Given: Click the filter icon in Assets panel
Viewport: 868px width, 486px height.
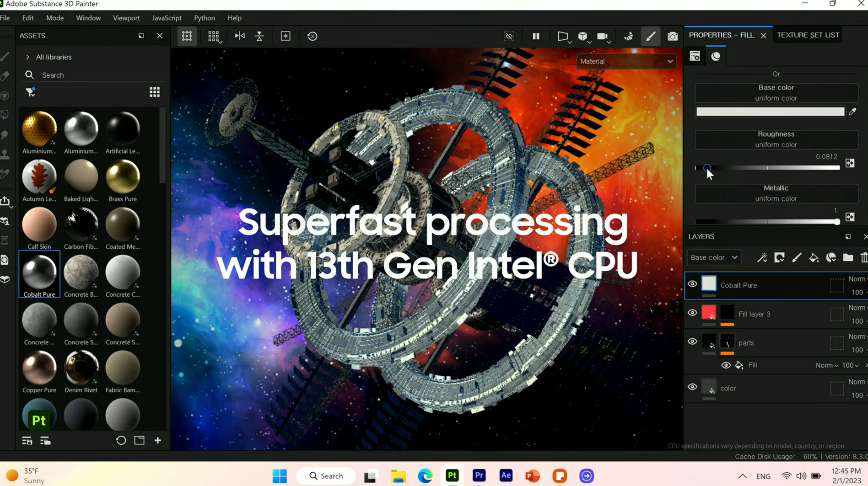Looking at the screenshot, I should point(30,92).
